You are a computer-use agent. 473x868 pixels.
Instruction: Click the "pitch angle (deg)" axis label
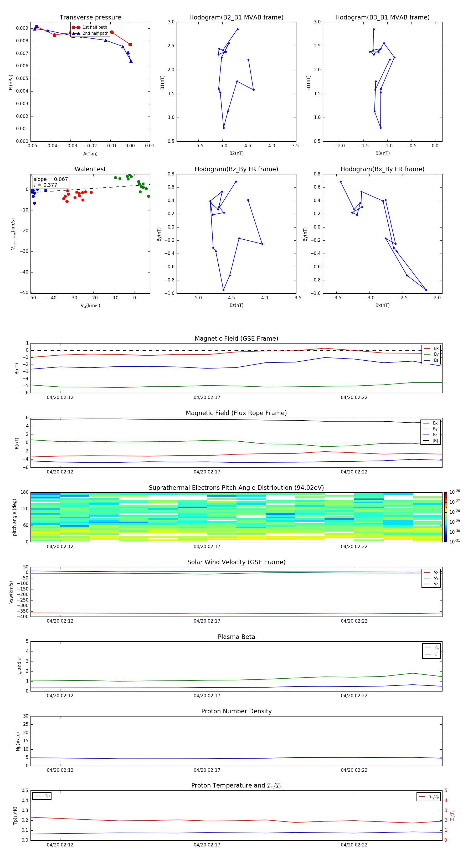[x=14, y=517]
